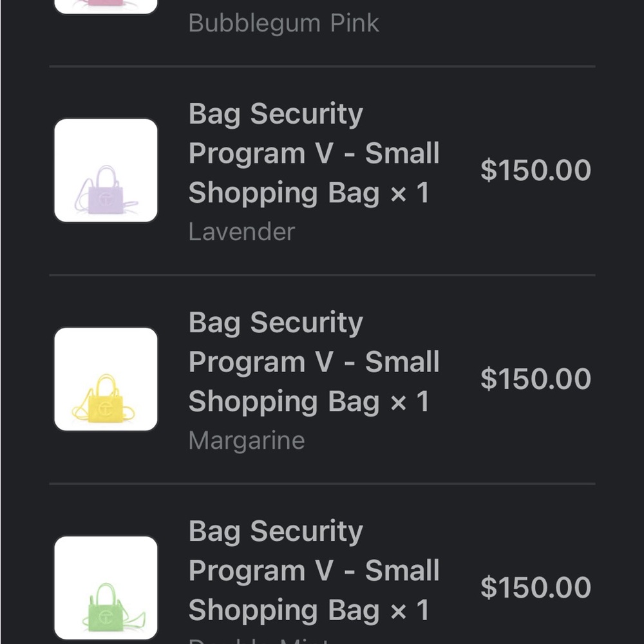The image size is (644, 644).
Task: Click the divider between Lavender and Margarine items
Action: coord(322,275)
